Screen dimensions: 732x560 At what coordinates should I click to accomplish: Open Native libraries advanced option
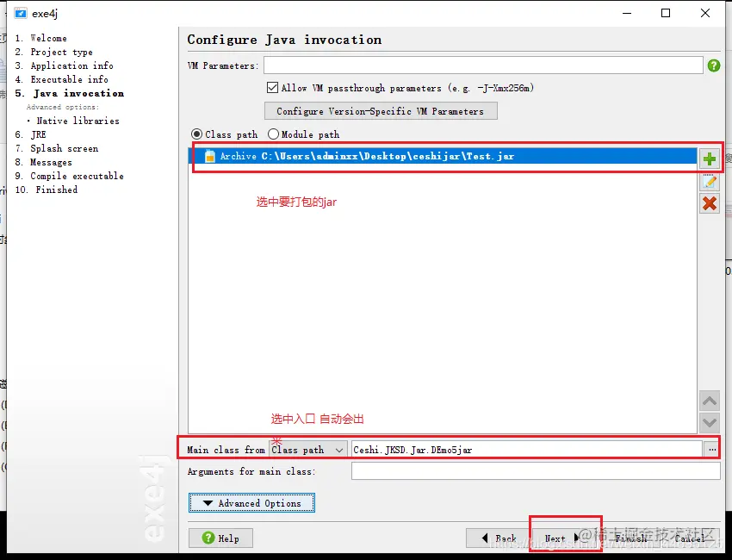pyautogui.click(x=78, y=121)
